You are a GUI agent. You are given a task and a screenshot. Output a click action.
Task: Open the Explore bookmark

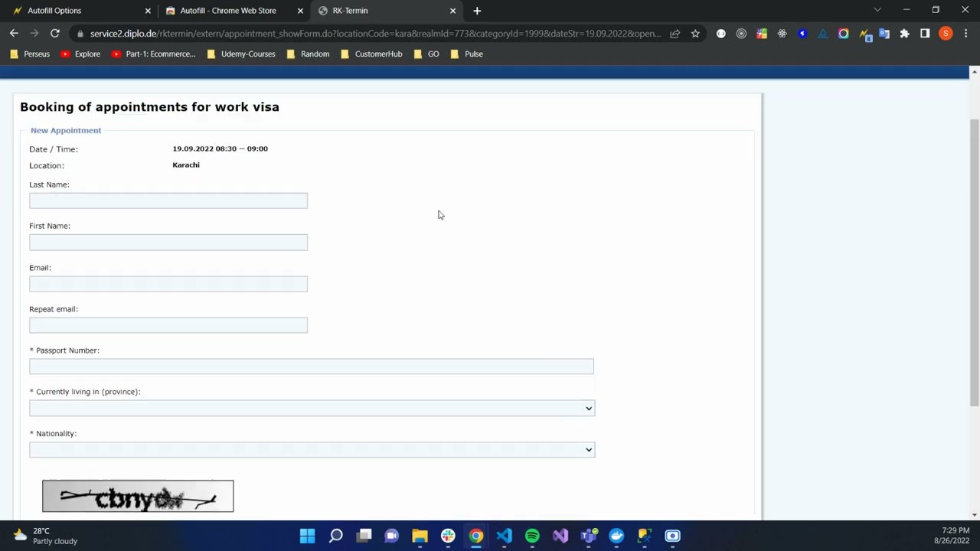coord(80,54)
